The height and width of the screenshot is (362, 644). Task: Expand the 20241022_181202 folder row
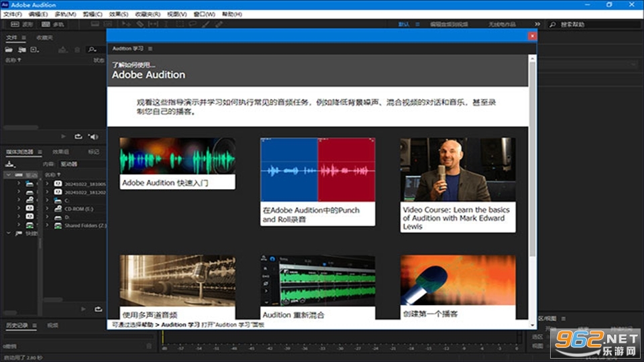pos(47,192)
